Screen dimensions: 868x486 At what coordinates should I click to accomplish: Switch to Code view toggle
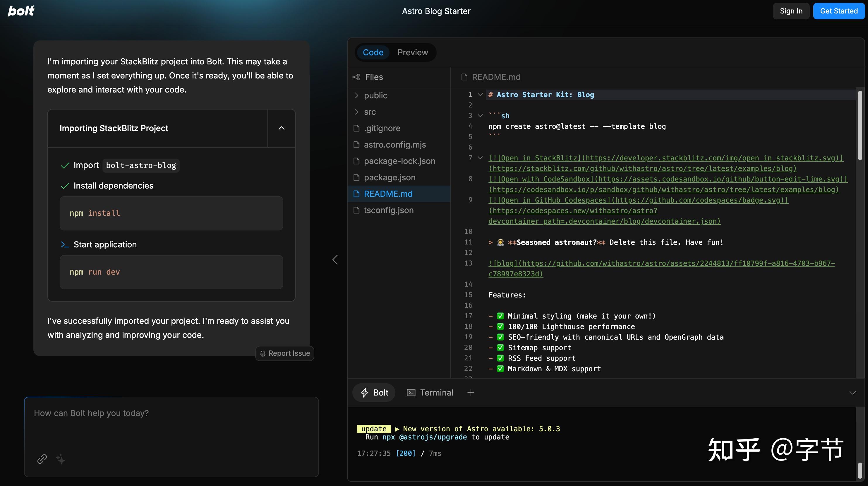coord(373,53)
